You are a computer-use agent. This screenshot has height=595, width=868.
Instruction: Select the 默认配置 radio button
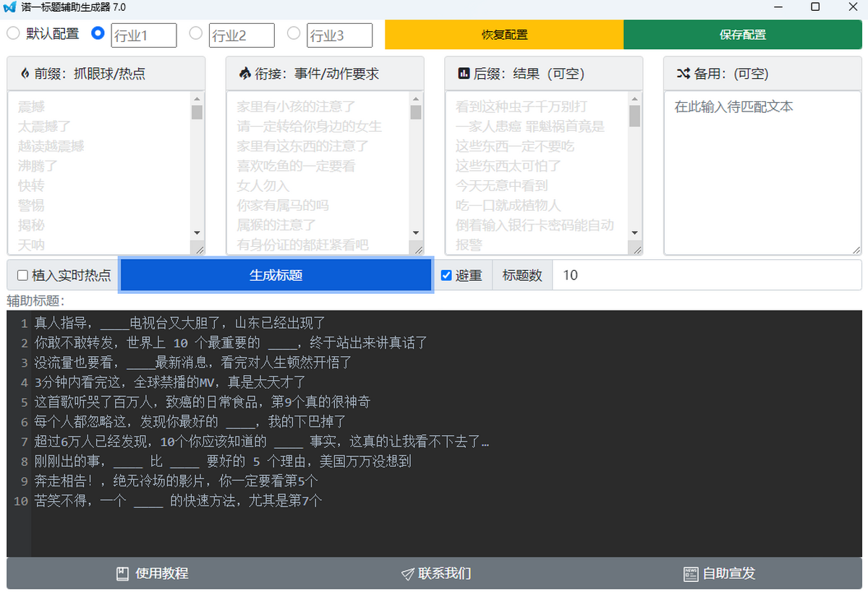[14, 33]
